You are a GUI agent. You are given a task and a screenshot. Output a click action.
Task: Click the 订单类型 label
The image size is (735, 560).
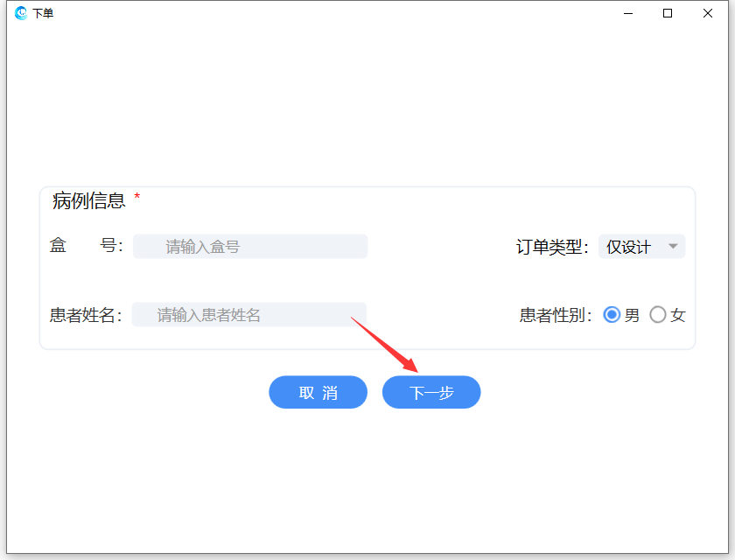552,247
